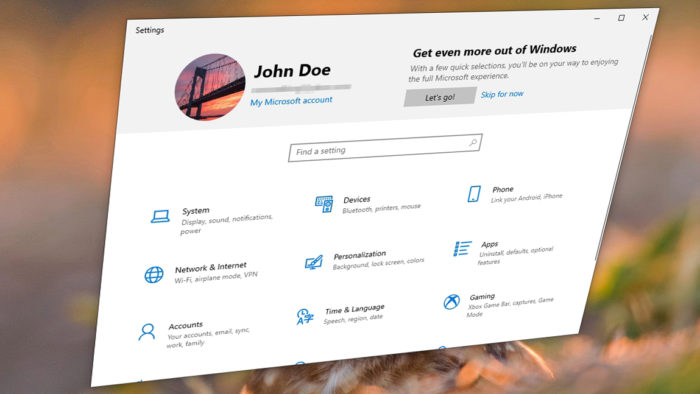The width and height of the screenshot is (700, 394).
Task: Select the Gaming category label
Action: 482,297
